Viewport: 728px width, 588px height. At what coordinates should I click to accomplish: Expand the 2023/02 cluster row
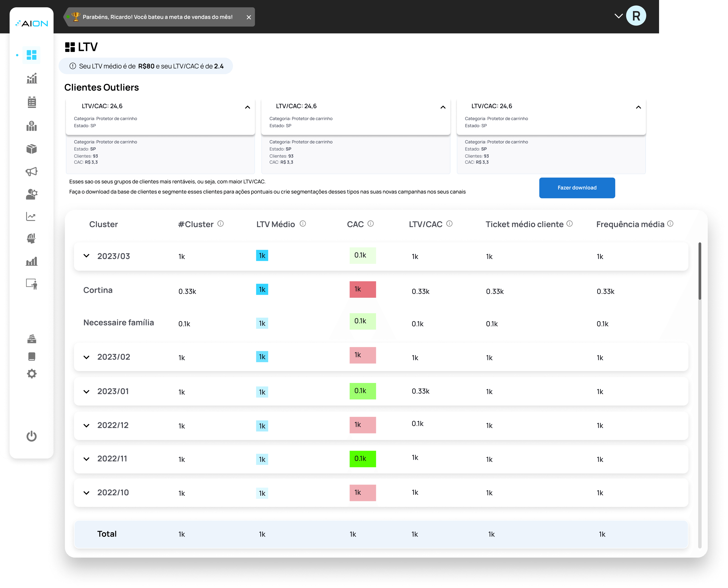[x=86, y=357]
